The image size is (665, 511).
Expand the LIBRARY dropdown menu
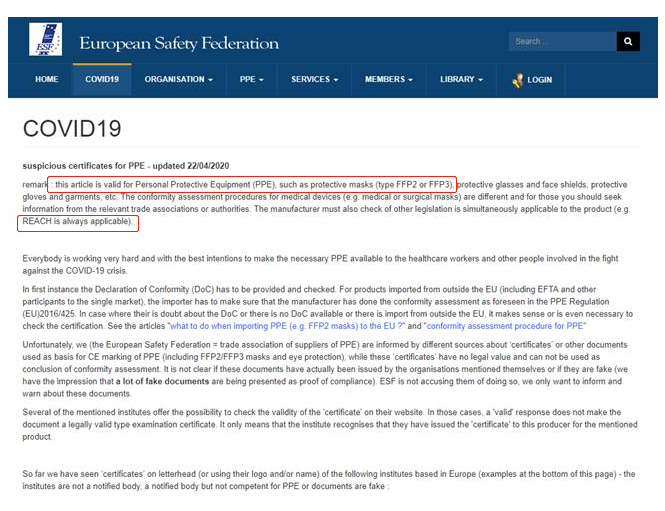point(461,80)
